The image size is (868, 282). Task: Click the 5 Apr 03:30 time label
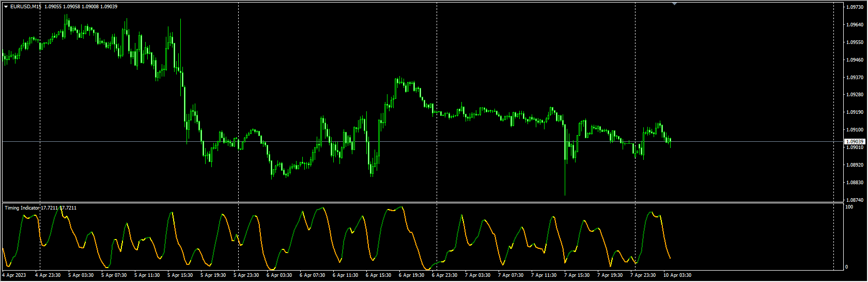click(x=81, y=275)
